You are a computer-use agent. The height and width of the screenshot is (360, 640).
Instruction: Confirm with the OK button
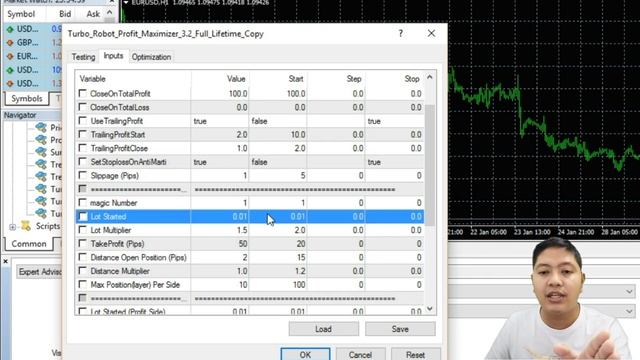pos(305,354)
